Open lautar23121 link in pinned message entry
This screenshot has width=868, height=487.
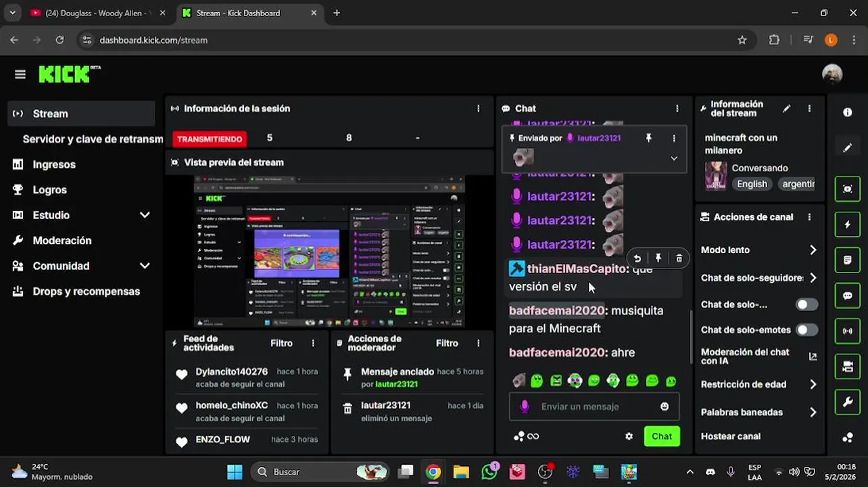[x=396, y=384]
